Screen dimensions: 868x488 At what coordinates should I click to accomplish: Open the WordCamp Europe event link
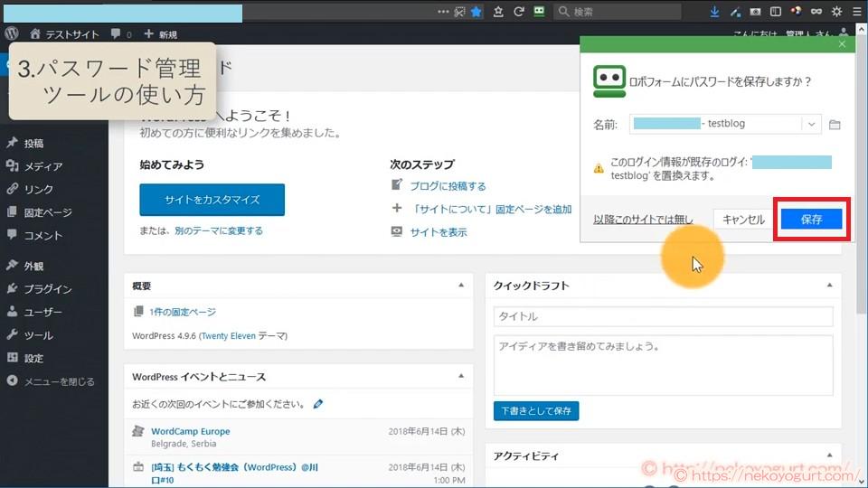click(190, 431)
